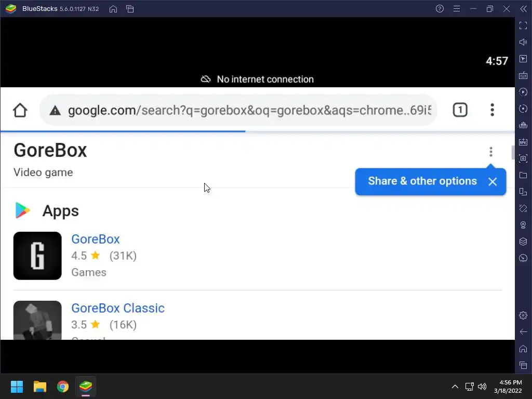This screenshot has height=399, width=532.
Task: Open the taskbar clock and date
Action: click(509, 387)
